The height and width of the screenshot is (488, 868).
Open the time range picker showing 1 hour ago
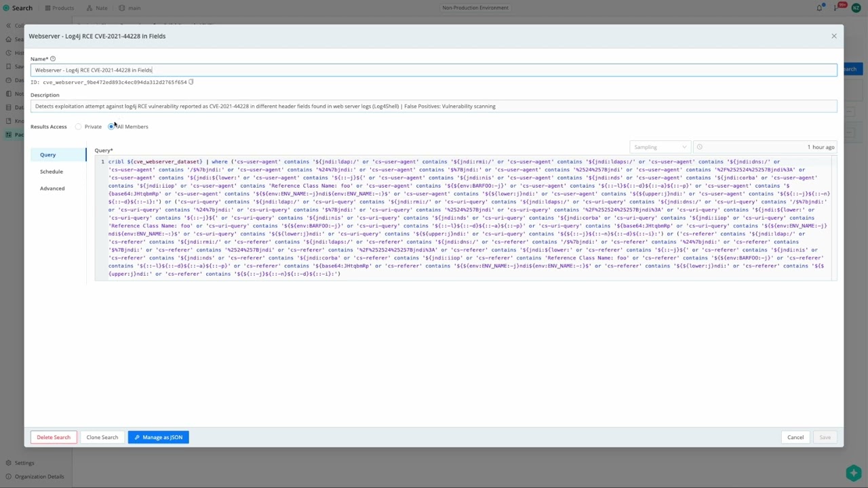[765, 147]
